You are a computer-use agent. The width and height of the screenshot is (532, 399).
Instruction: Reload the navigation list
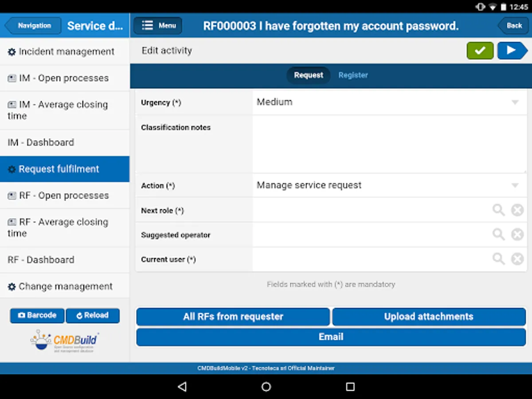93,315
